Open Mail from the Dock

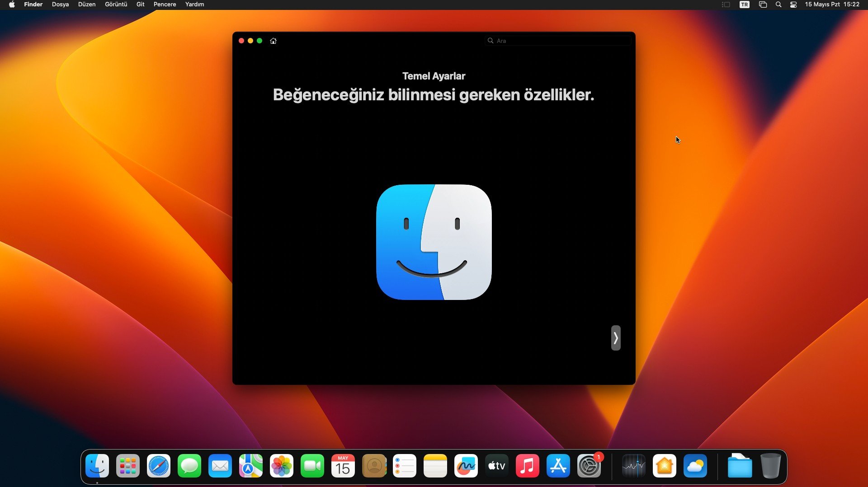tap(220, 466)
